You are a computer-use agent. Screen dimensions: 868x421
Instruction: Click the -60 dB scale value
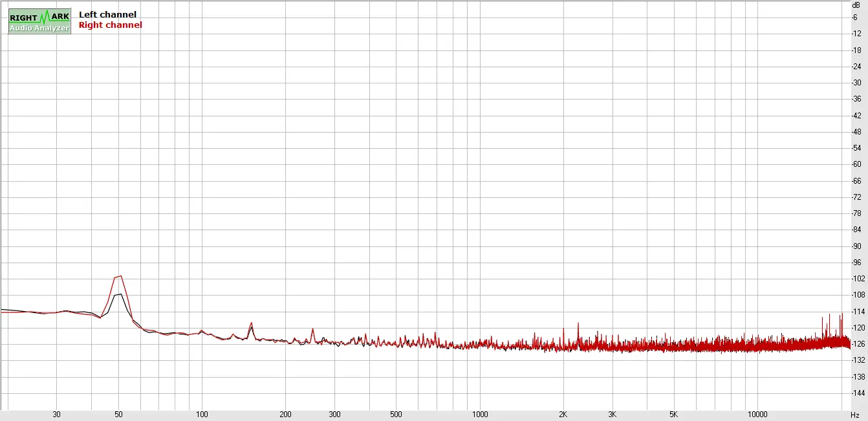tap(856, 164)
